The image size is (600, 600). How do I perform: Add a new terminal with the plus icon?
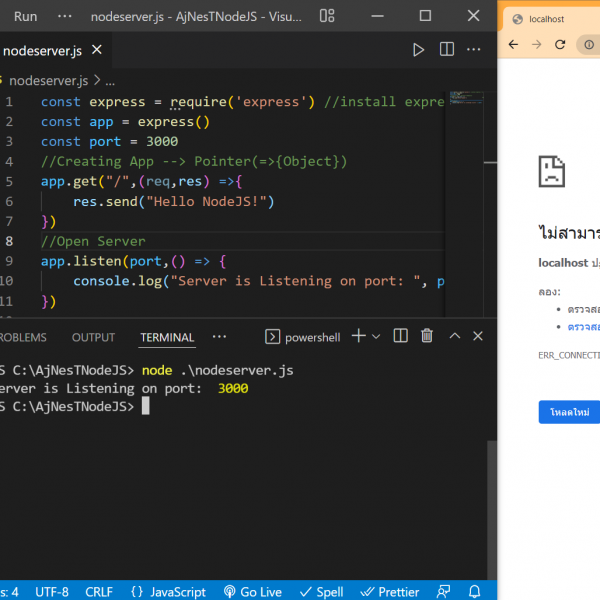click(x=359, y=337)
